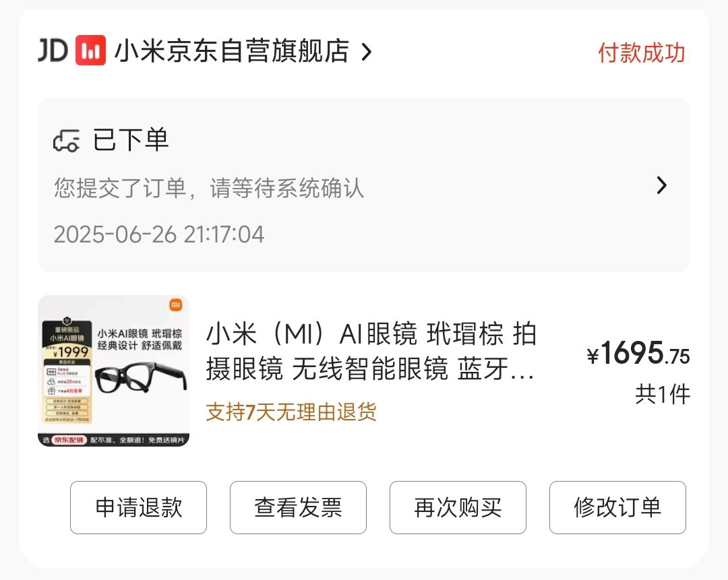Click the 您提交了订单 status message

click(209, 188)
